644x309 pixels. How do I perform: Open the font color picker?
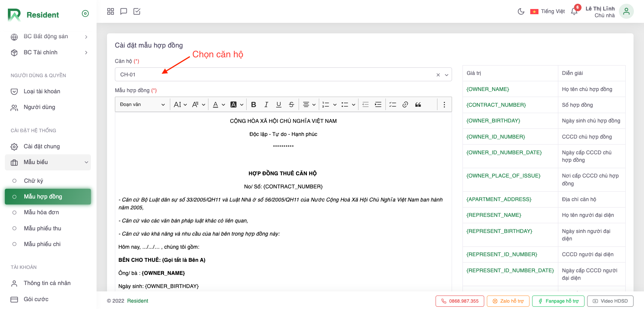click(x=219, y=104)
